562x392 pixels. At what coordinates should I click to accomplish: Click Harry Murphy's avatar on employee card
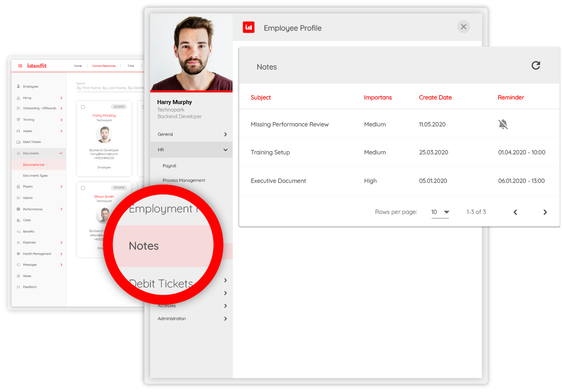[104, 135]
